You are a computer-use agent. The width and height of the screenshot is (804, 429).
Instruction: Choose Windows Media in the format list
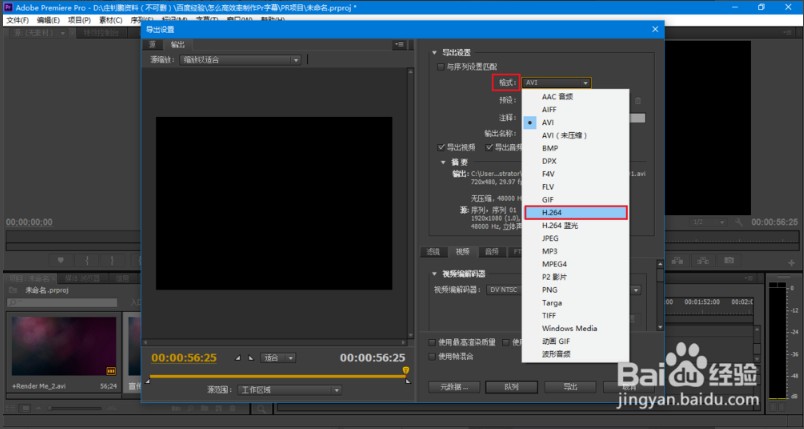pos(569,328)
